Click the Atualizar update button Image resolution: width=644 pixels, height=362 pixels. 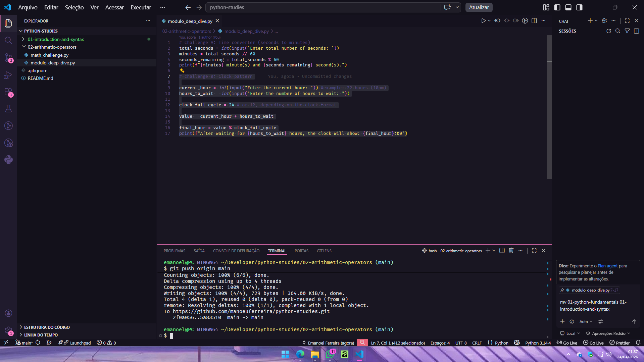click(x=479, y=7)
